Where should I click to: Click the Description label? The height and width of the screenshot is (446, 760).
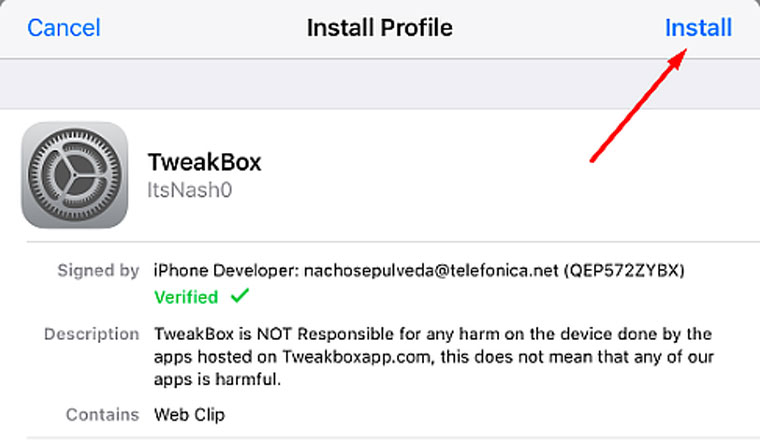[x=92, y=334]
